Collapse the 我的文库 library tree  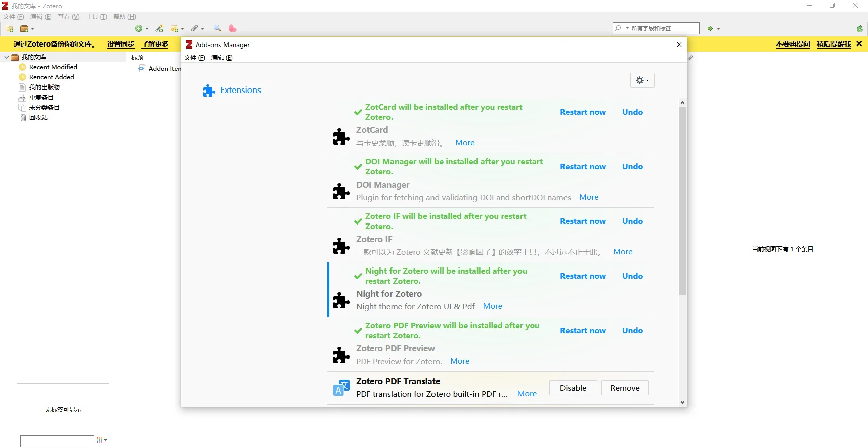(x=7, y=57)
